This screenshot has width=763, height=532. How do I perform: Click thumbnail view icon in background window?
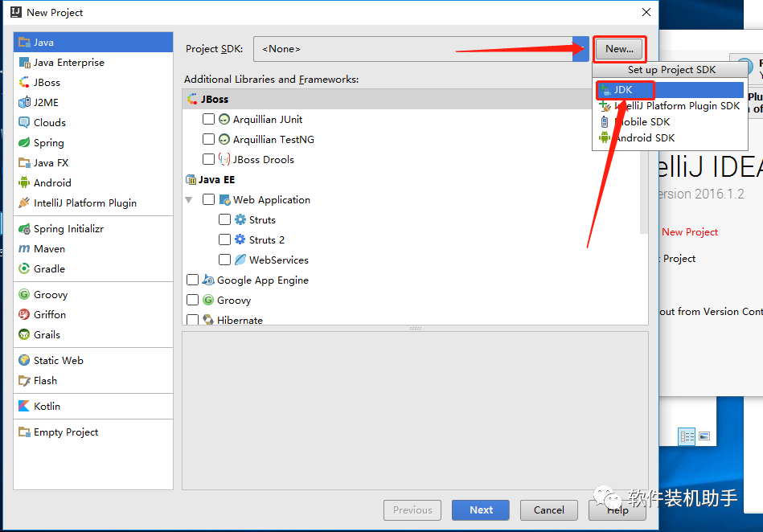704,436
